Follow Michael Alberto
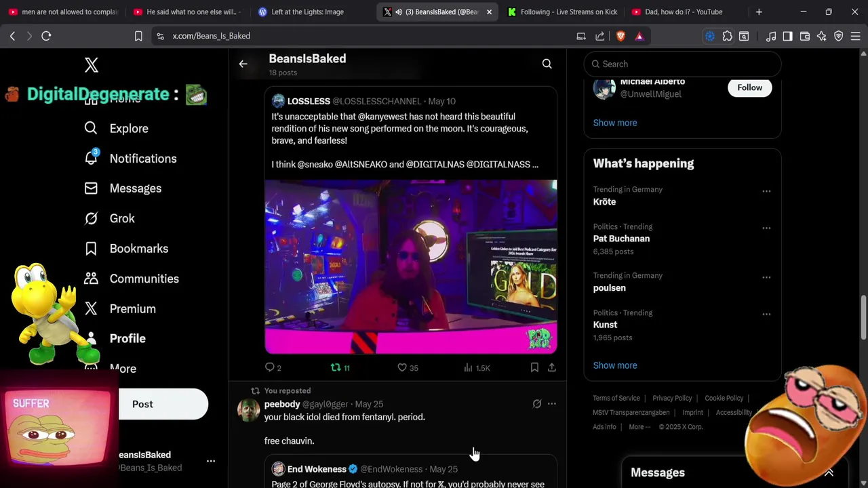Viewport: 868px width, 488px height. [x=749, y=87]
